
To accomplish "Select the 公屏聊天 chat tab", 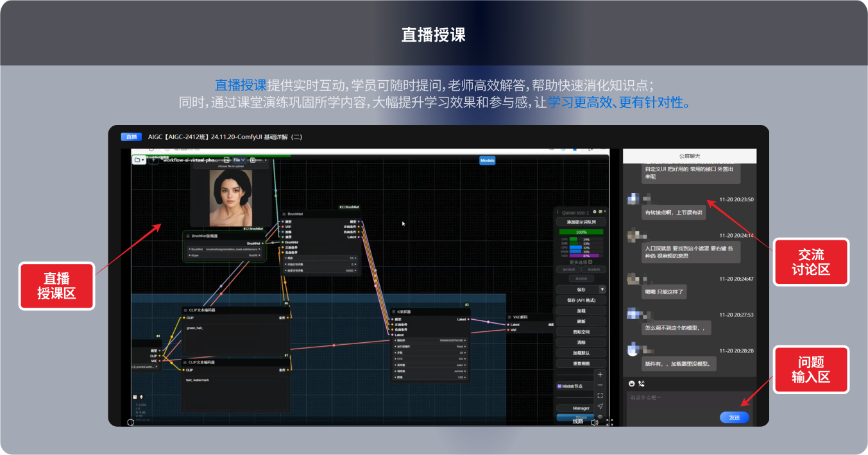I will tap(690, 156).
